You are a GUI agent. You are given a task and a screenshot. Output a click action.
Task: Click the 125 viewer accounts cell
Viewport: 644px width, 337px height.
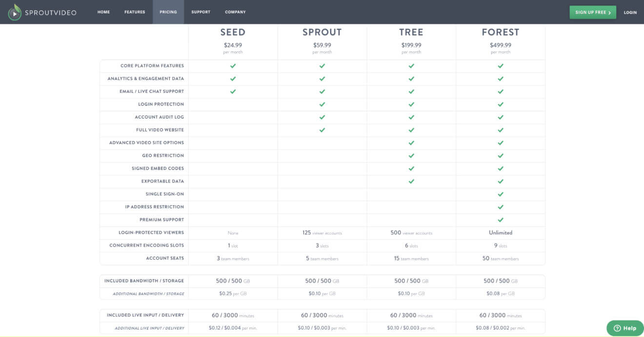point(322,233)
